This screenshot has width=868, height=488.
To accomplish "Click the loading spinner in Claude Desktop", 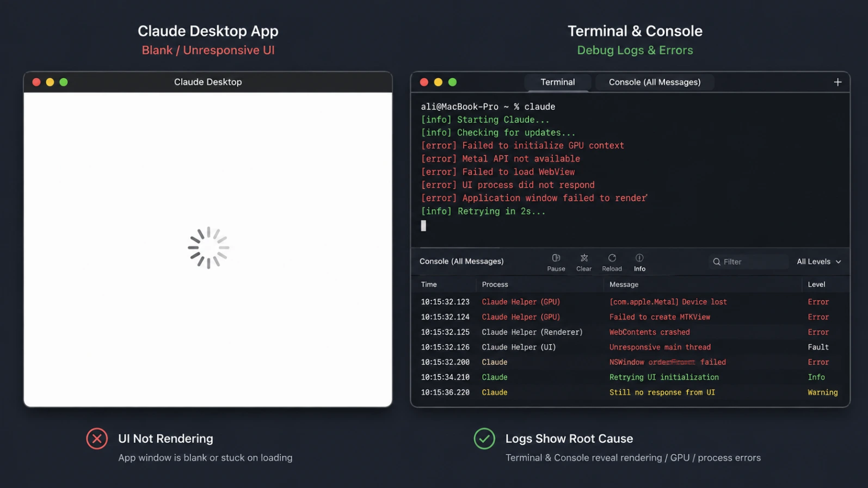I will (x=208, y=248).
